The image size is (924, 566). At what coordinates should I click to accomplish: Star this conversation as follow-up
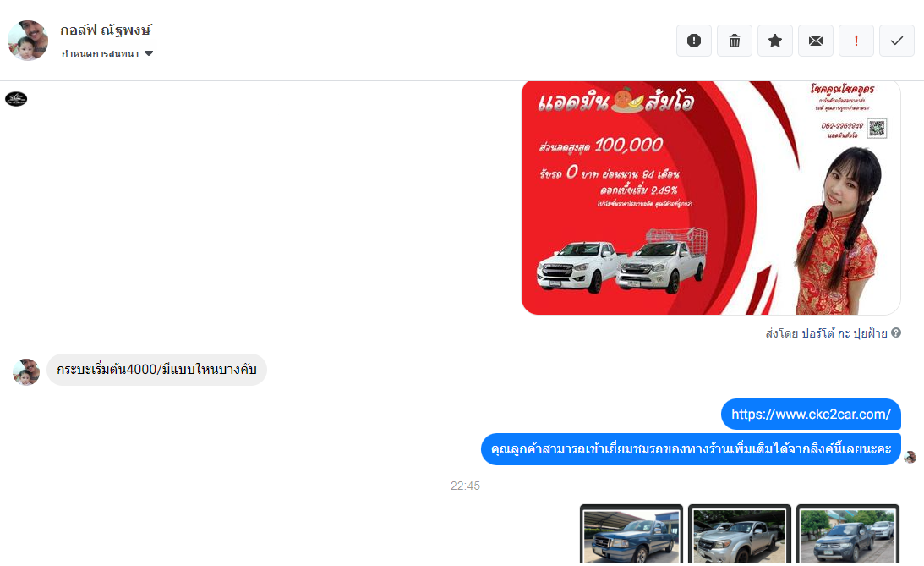pyautogui.click(x=775, y=41)
